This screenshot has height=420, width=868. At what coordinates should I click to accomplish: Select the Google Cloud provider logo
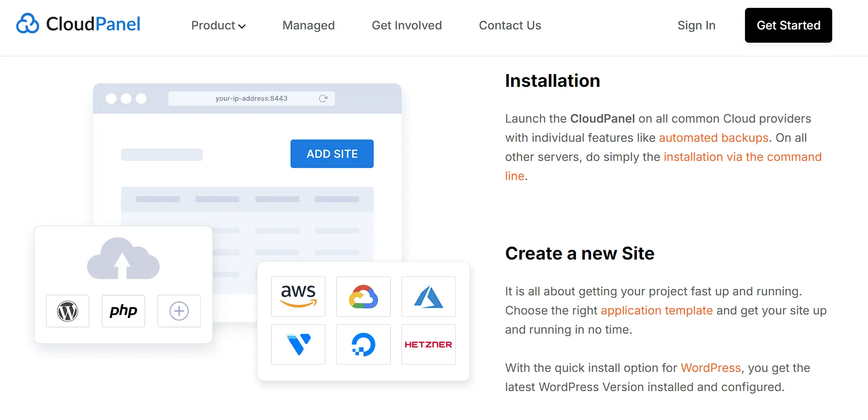tap(363, 296)
